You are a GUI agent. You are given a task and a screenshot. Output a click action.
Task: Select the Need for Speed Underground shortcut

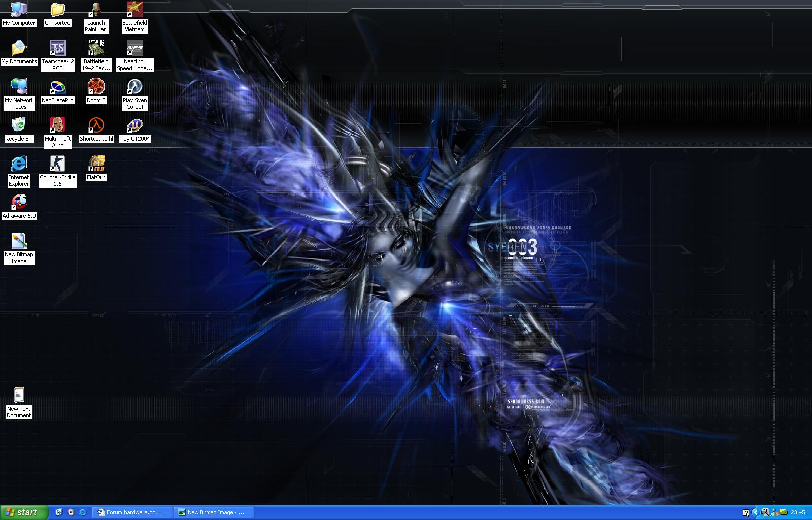[134, 55]
